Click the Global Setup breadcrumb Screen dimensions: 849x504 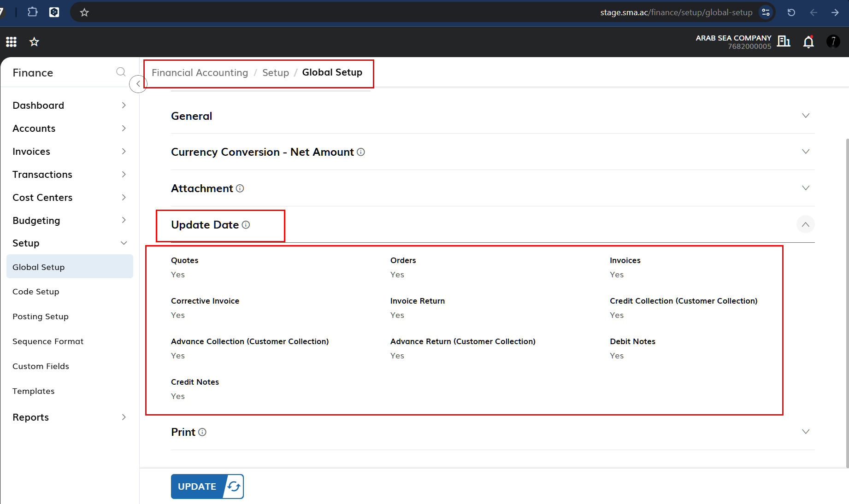[332, 72]
